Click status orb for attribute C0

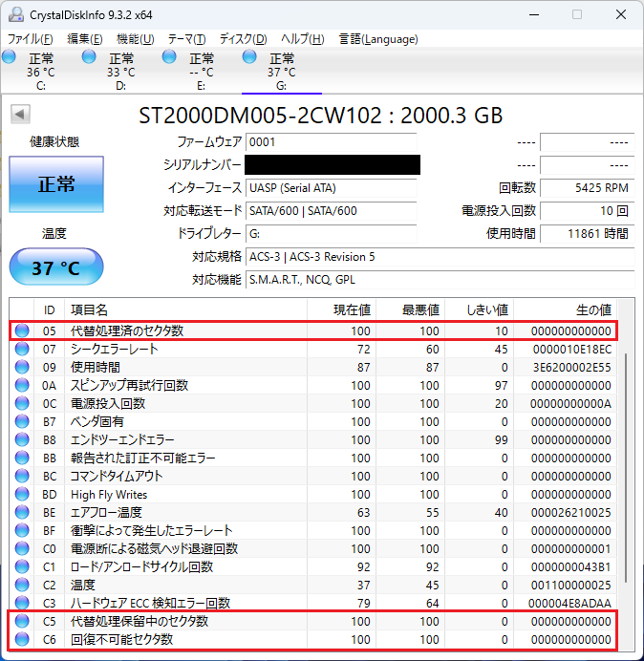coord(22,548)
